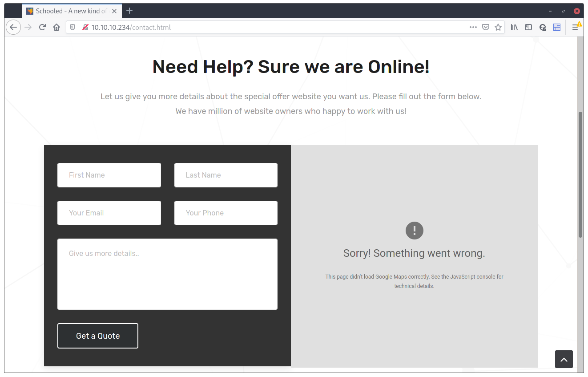Click the globe extension icon with warning badge
This screenshot has width=588, height=377.
pos(543,27)
